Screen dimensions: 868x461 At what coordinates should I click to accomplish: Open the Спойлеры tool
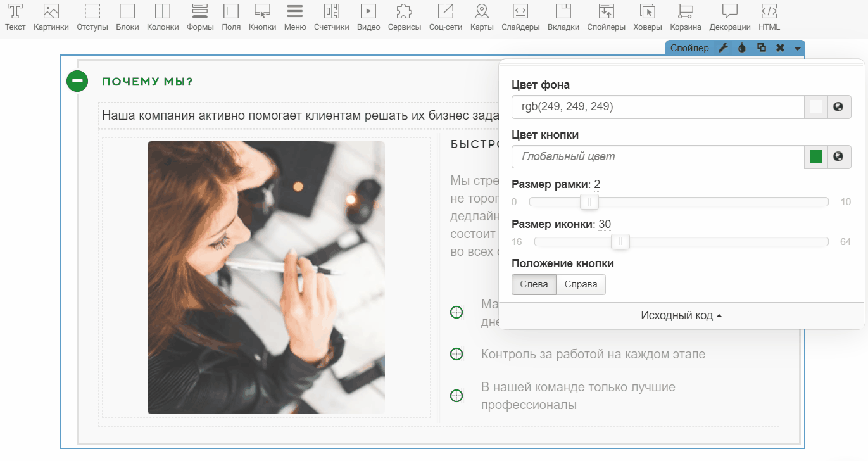click(606, 16)
